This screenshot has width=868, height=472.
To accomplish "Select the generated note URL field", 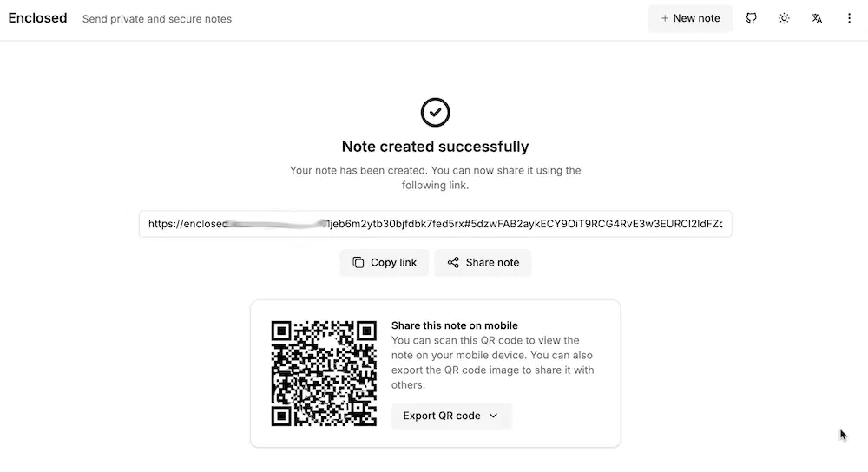I will coord(435,224).
